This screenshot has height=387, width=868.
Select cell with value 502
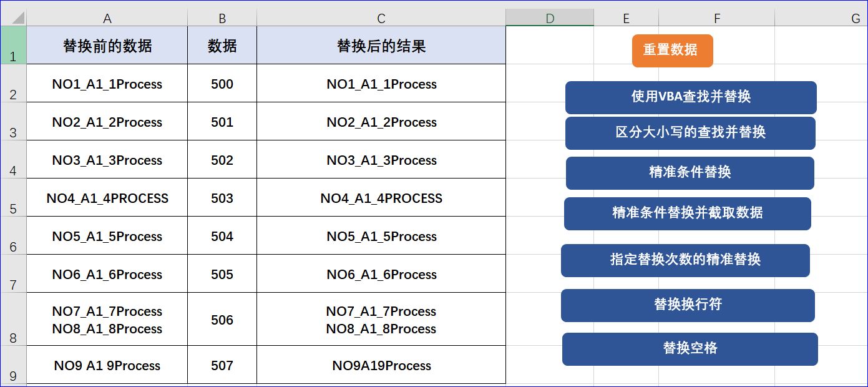pos(222,159)
